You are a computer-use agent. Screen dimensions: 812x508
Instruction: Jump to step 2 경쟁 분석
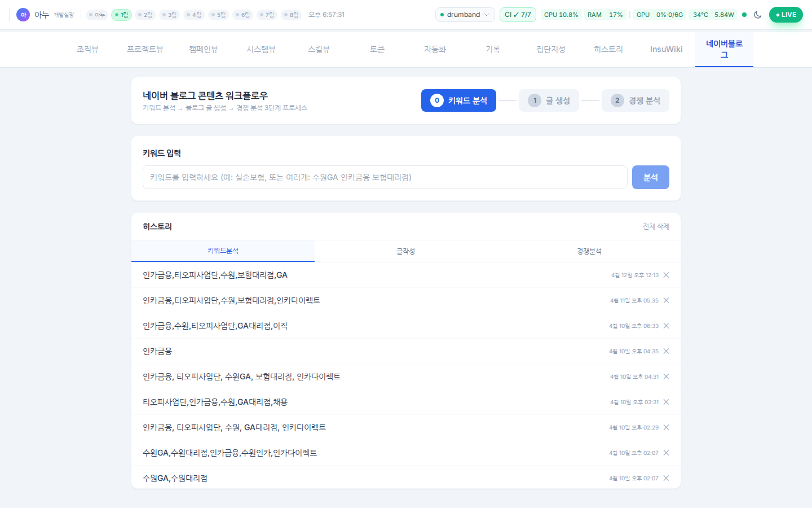point(635,100)
